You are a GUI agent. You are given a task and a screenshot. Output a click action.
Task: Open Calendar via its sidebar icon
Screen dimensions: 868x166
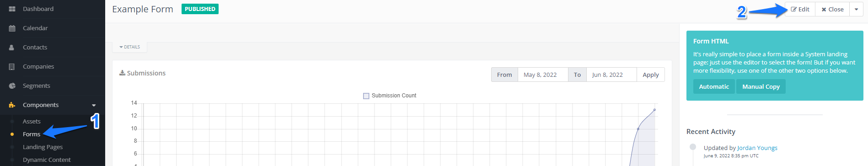[x=12, y=28]
